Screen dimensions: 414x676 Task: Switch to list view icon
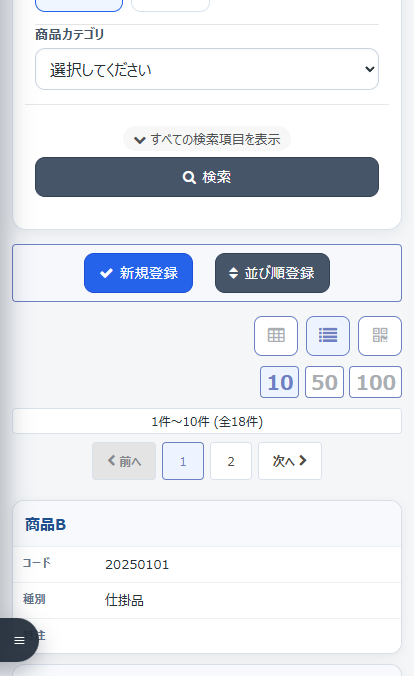click(328, 336)
